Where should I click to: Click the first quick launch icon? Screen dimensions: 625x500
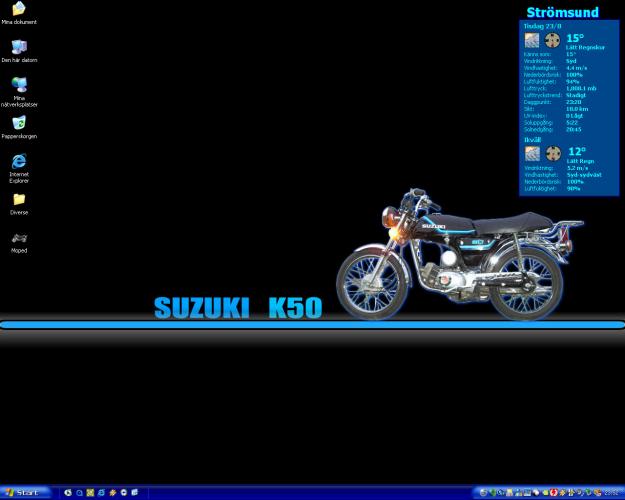68,493
